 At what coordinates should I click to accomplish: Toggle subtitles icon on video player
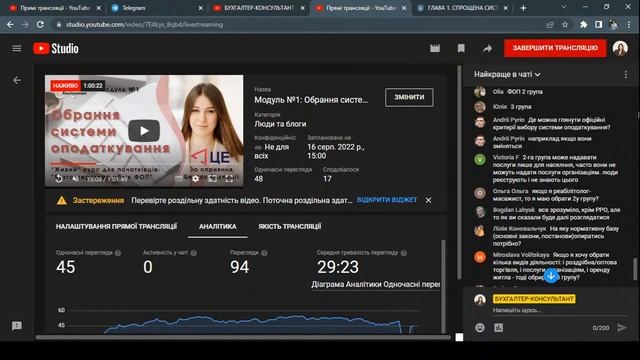(x=178, y=179)
